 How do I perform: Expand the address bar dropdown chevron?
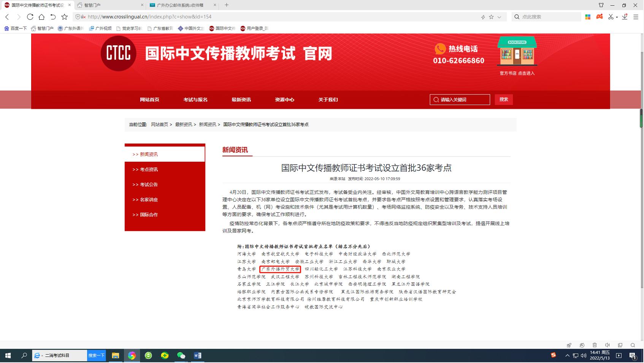pos(499,17)
